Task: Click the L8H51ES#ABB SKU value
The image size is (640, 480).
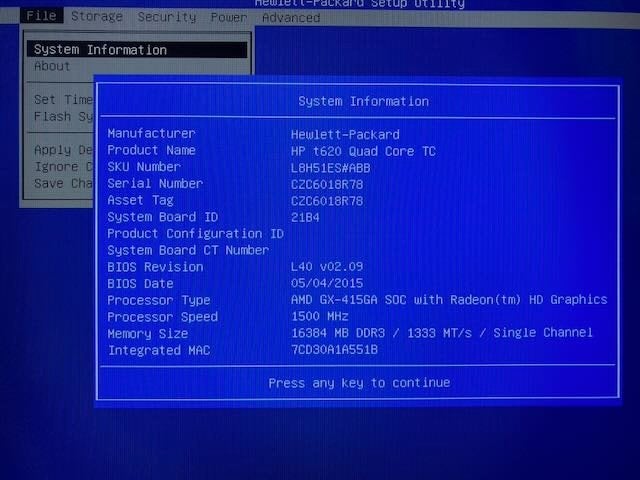Action: point(331,168)
